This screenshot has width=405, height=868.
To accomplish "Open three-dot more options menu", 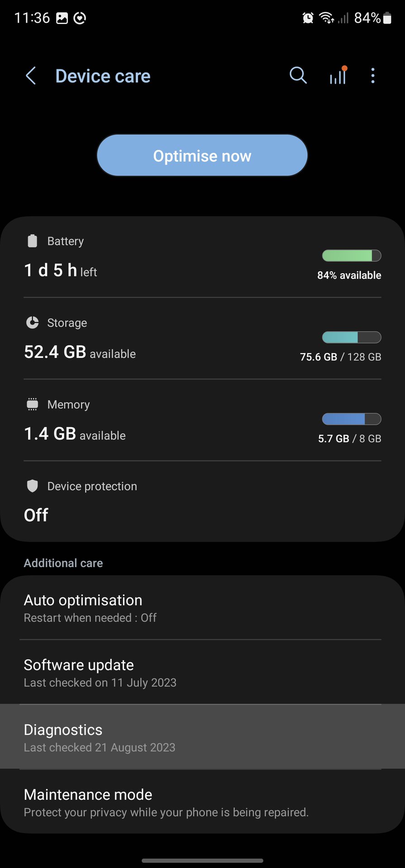I will point(373,75).
